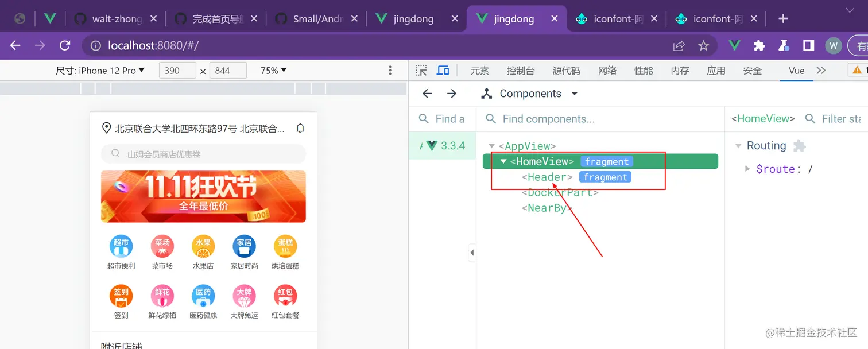The width and height of the screenshot is (868, 349).
Task: Click the browser page reload button
Action: [x=65, y=45]
